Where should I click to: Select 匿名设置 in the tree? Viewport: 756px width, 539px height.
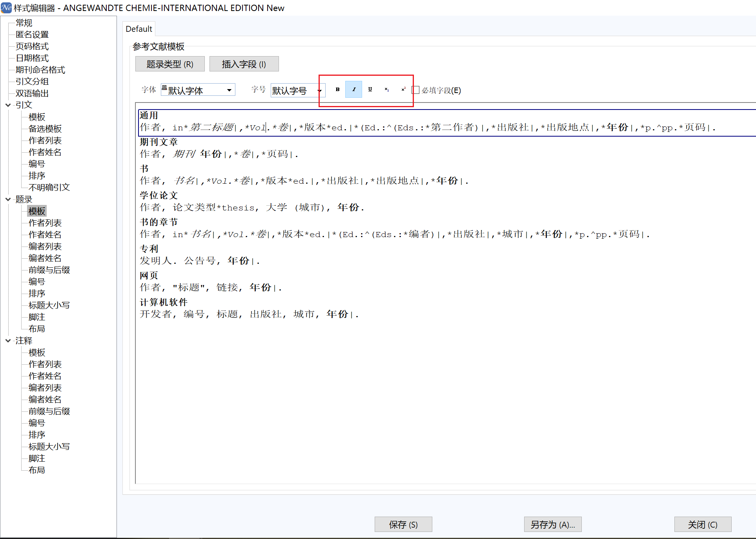tap(32, 35)
